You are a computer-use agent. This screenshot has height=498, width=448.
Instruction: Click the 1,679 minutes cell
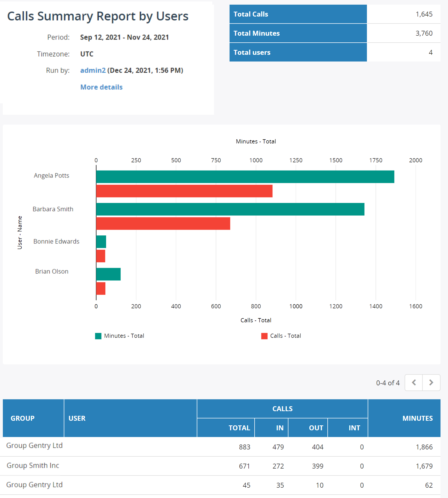[424, 466]
